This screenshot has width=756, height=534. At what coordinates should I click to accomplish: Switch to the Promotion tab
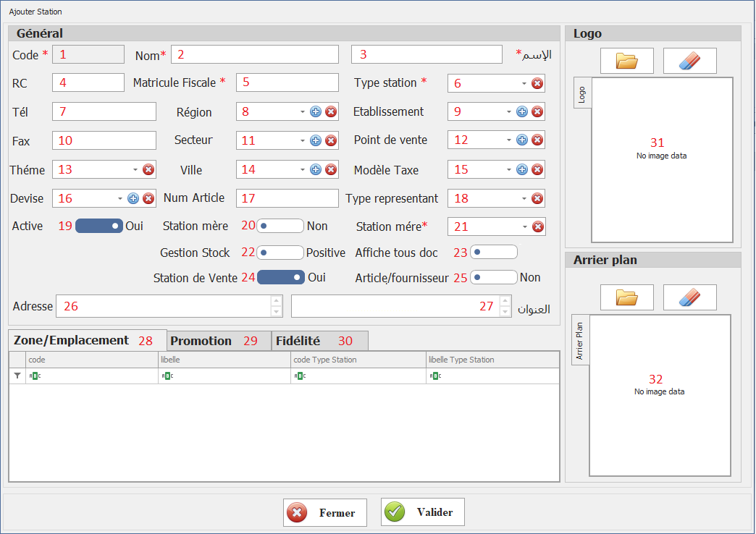click(217, 341)
